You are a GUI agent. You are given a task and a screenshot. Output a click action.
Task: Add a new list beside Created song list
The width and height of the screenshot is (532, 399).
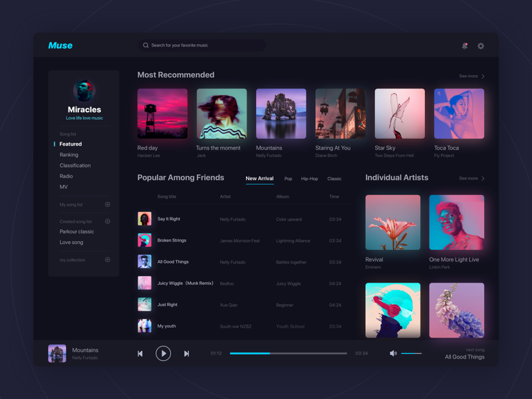(108, 221)
